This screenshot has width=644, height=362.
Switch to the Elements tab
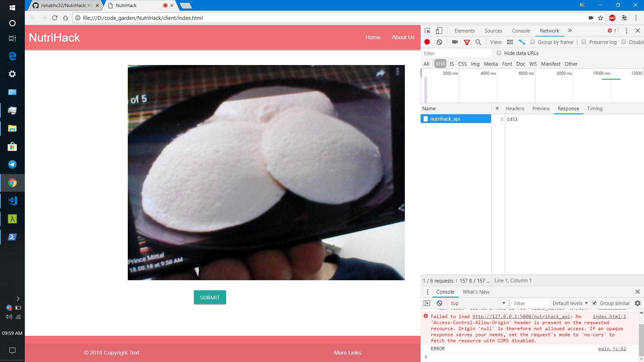(x=464, y=31)
